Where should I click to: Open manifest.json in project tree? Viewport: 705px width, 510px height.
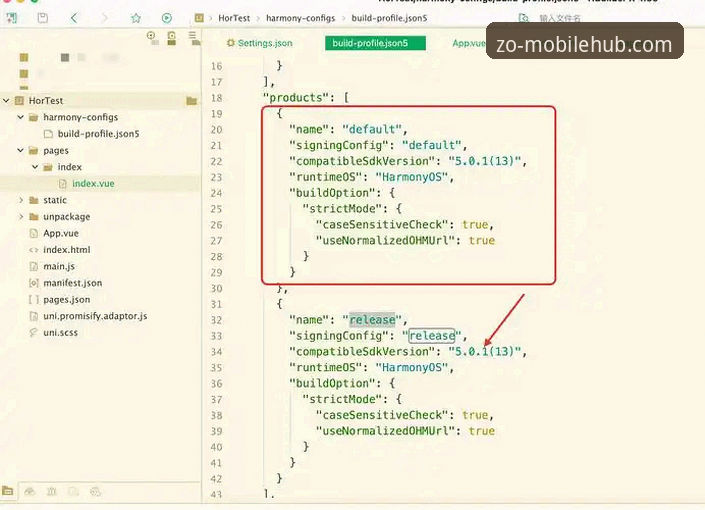coord(72,283)
